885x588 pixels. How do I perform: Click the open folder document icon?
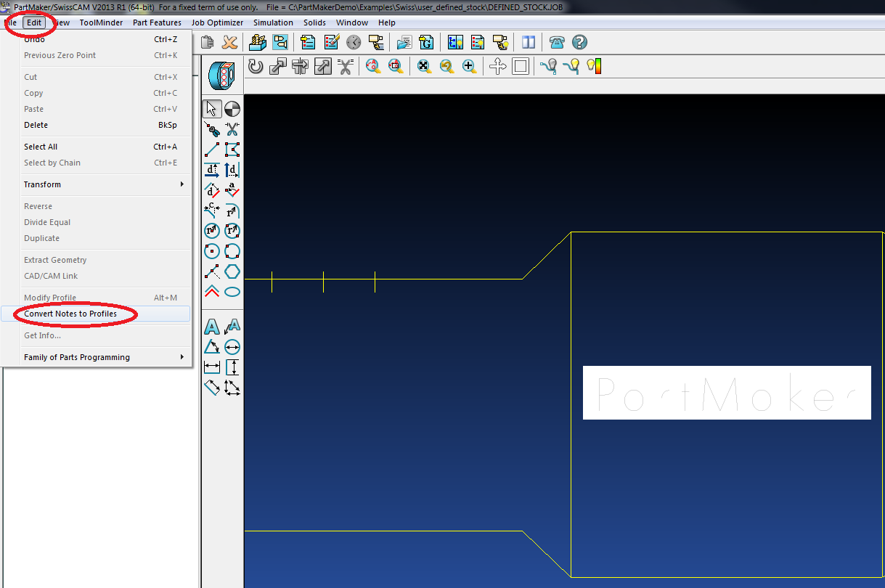(404, 42)
